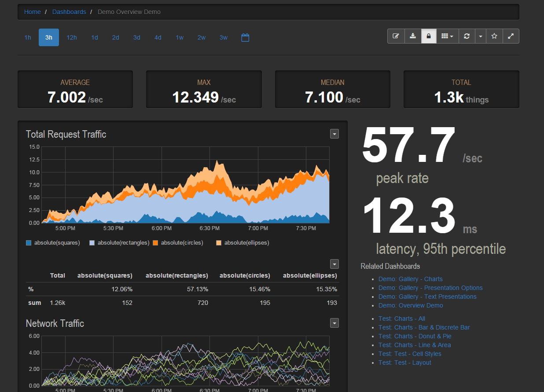Refresh the dashboard with the refresh icon
Image resolution: width=544 pixels, height=392 pixels.
pyautogui.click(x=467, y=36)
